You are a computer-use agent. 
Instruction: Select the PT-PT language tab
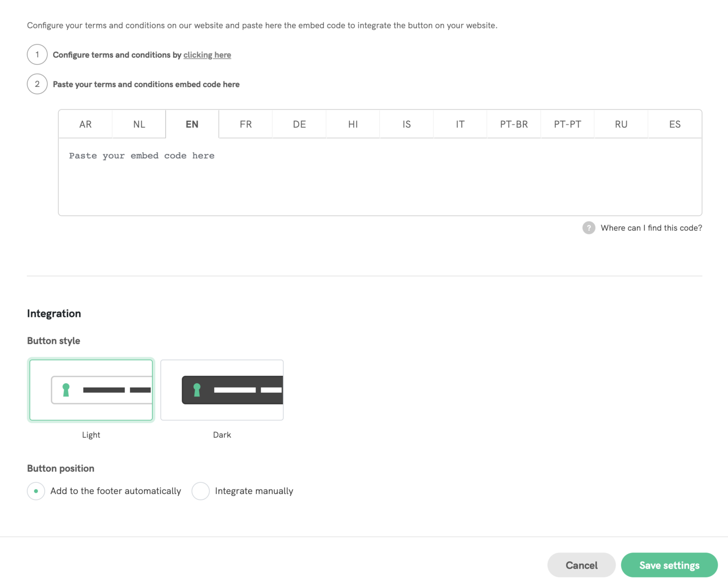(x=567, y=124)
